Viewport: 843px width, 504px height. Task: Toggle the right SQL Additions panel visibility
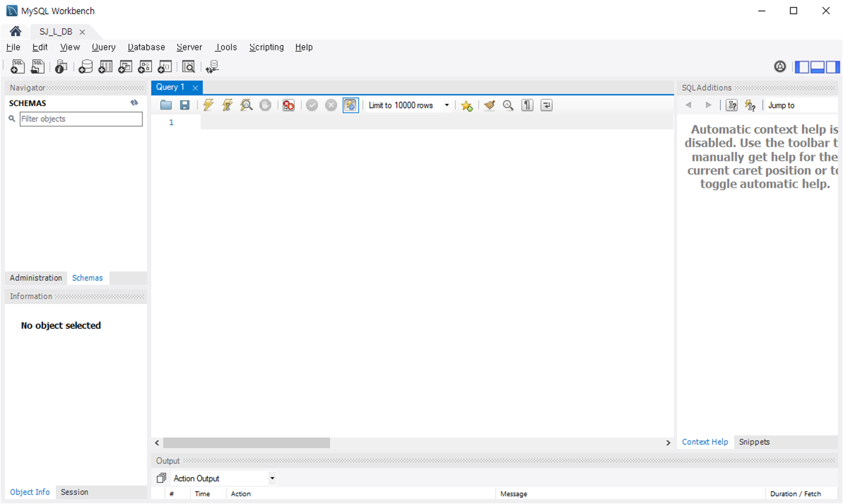tap(833, 67)
